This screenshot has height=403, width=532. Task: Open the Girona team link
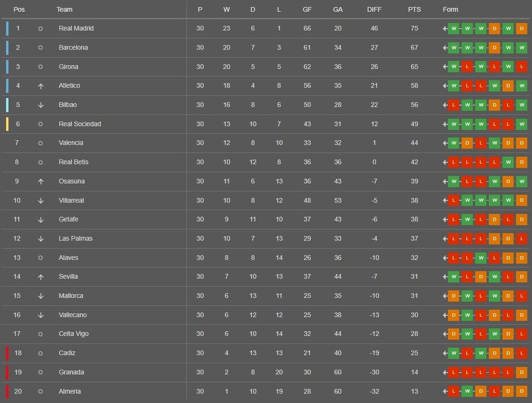click(69, 66)
